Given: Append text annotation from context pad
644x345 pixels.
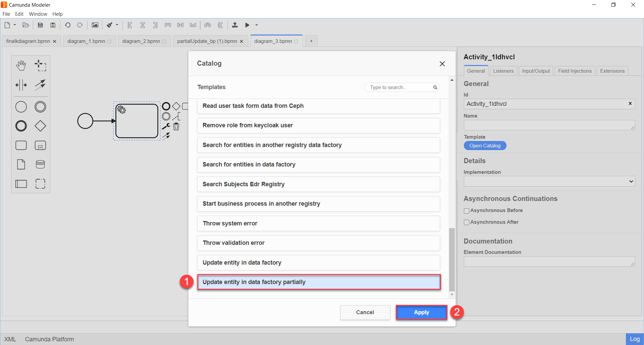Looking at the screenshot, I should pyautogui.click(x=176, y=116).
